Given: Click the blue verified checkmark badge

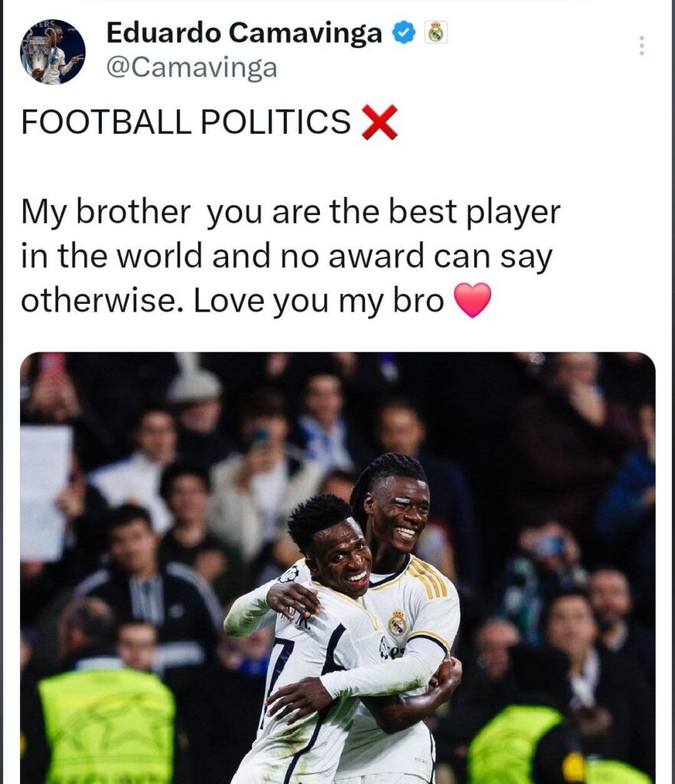Looking at the screenshot, I should coord(404,33).
